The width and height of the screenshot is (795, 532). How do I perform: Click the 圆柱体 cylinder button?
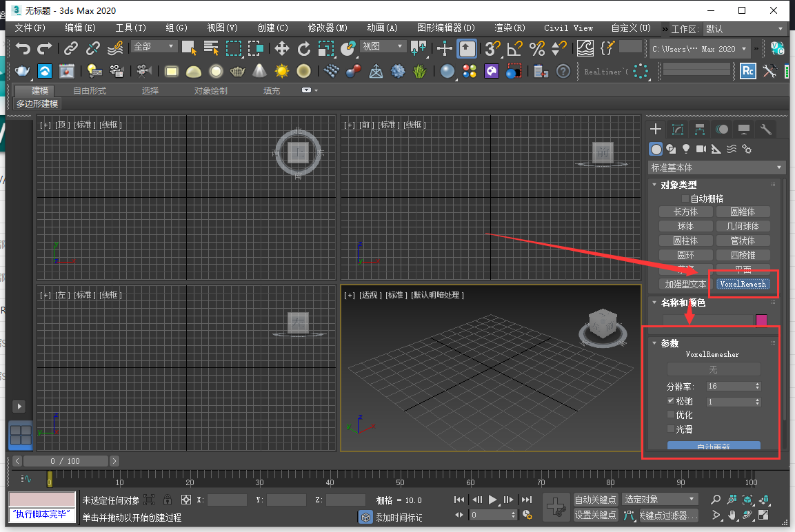pyautogui.click(x=685, y=241)
